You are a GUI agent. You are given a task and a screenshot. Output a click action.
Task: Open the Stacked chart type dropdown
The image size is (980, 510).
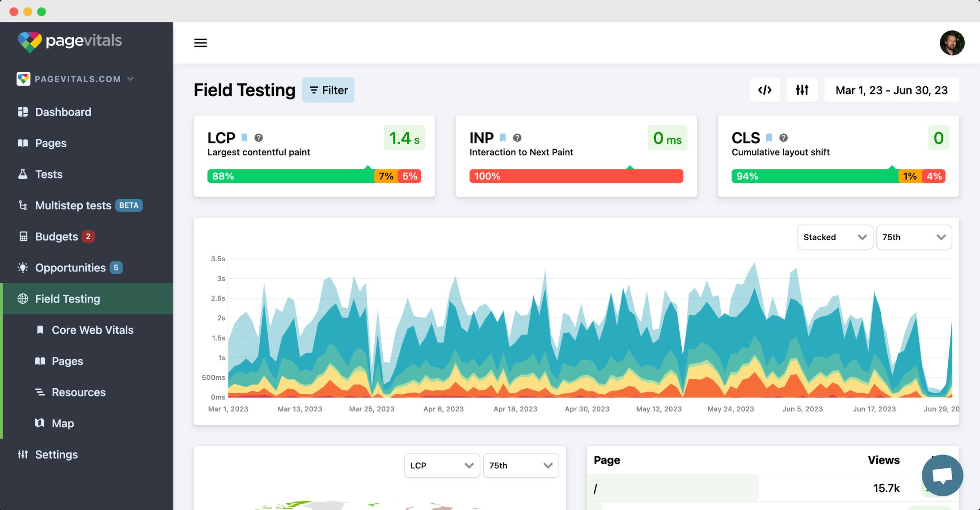click(835, 237)
